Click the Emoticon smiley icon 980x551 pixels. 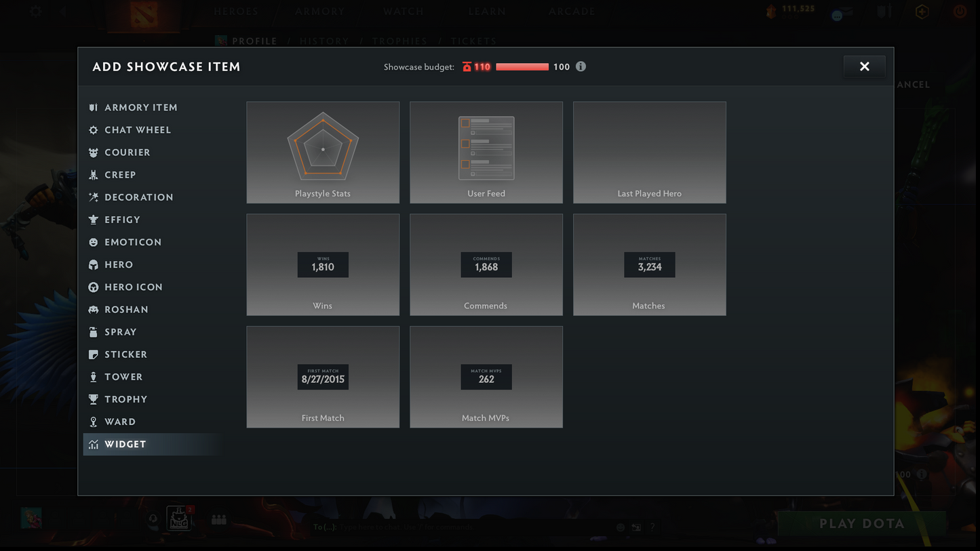click(x=94, y=242)
